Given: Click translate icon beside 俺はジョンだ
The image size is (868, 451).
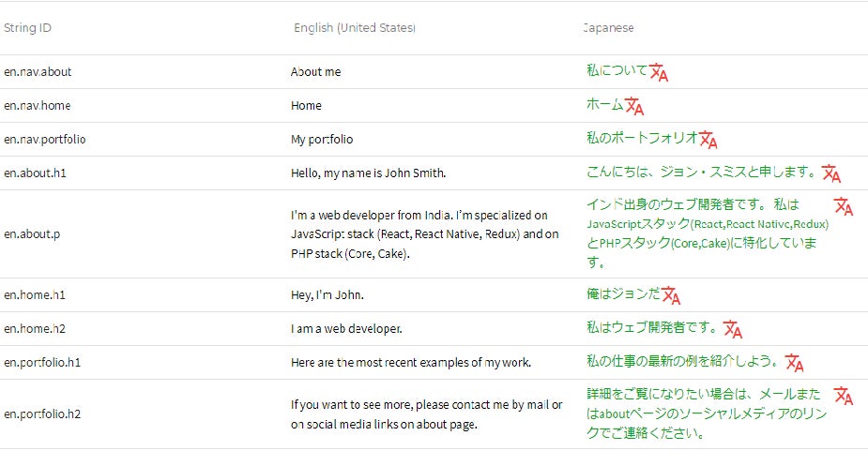Looking at the screenshot, I should pyautogui.click(x=670, y=296).
